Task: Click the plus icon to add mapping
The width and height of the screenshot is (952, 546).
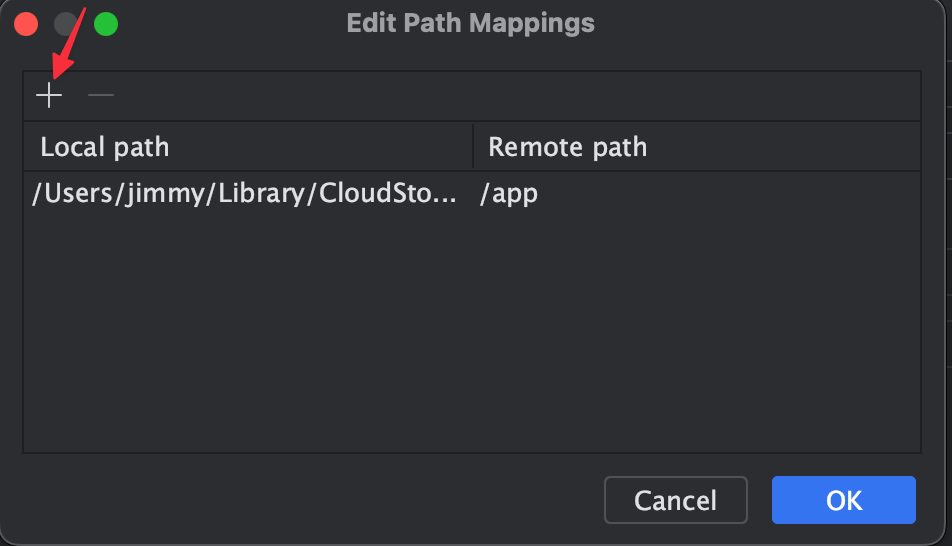Action: coord(49,96)
